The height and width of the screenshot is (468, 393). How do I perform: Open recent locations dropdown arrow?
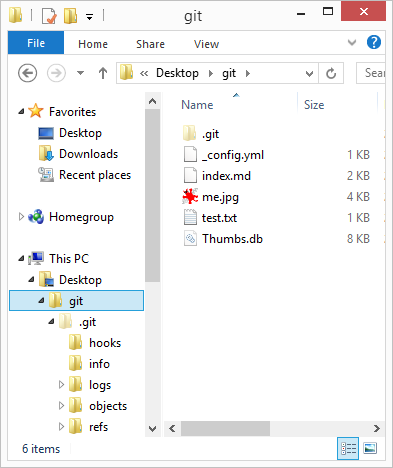pyautogui.click(x=80, y=73)
